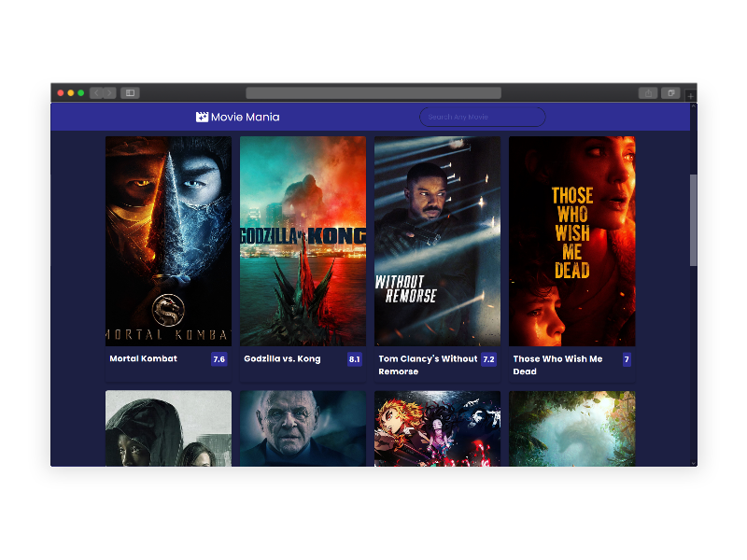Open the elderly man movie poster

(x=303, y=428)
